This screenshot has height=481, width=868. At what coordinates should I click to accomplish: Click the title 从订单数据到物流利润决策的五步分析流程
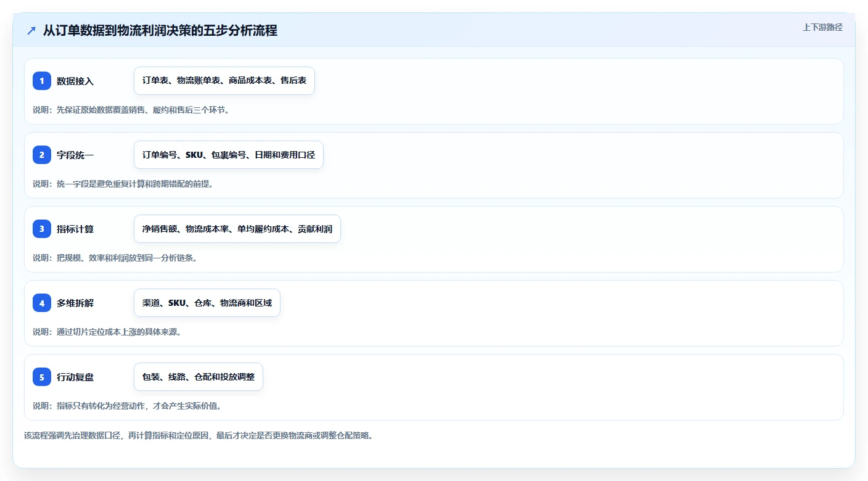point(160,30)
